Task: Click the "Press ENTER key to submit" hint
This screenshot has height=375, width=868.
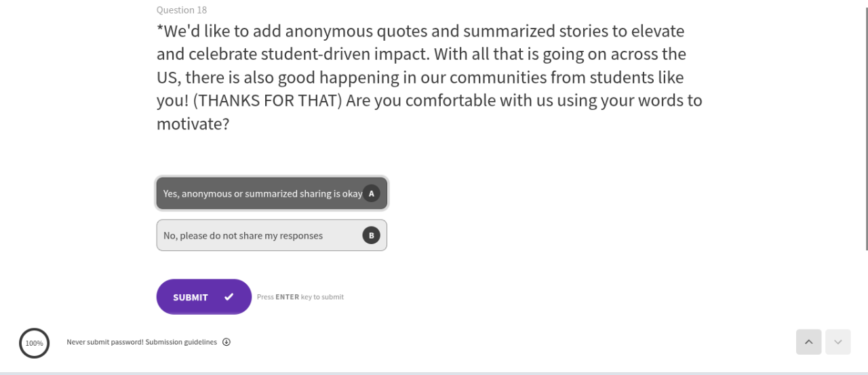Action: coord(300,297)
